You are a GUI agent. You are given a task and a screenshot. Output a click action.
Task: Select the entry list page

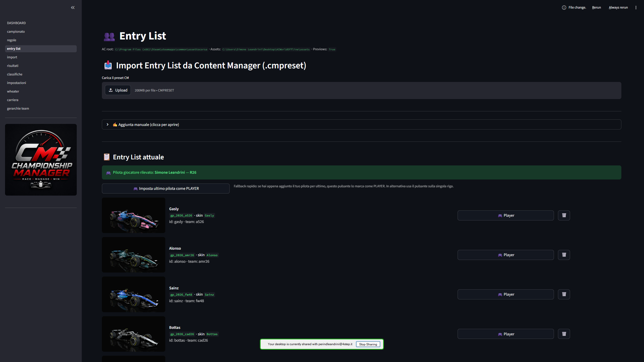point(41,49)
